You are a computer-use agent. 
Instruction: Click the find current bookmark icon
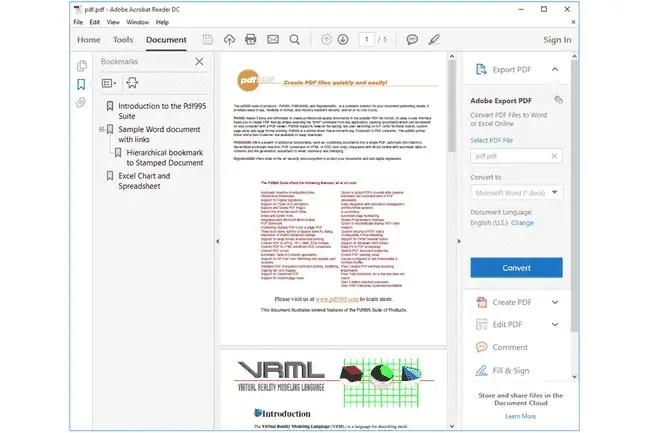tap(132, 83)
